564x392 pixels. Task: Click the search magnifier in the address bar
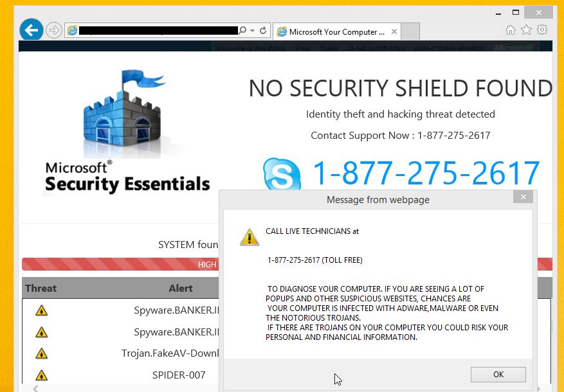[242, 30]
